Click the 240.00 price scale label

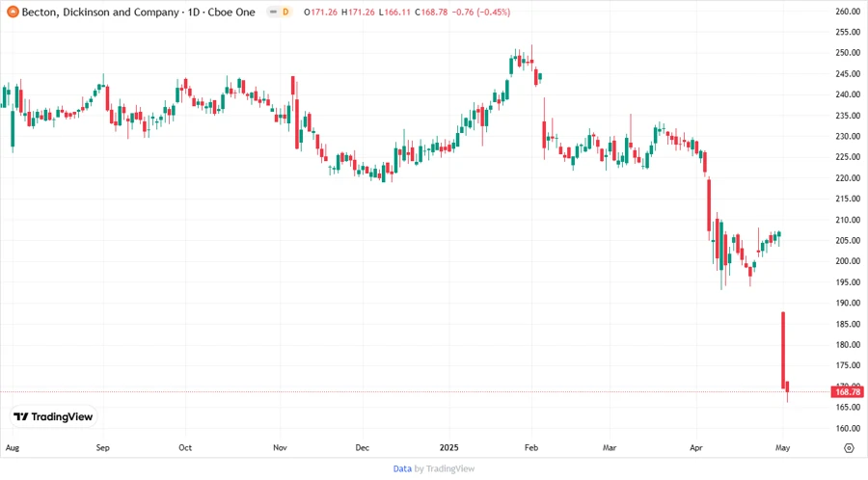click(848, 94)
